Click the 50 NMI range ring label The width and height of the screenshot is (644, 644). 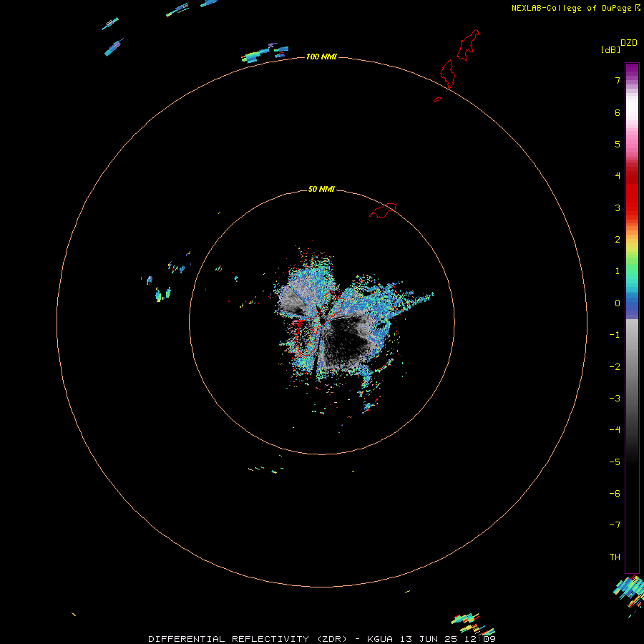coord(321,190)
